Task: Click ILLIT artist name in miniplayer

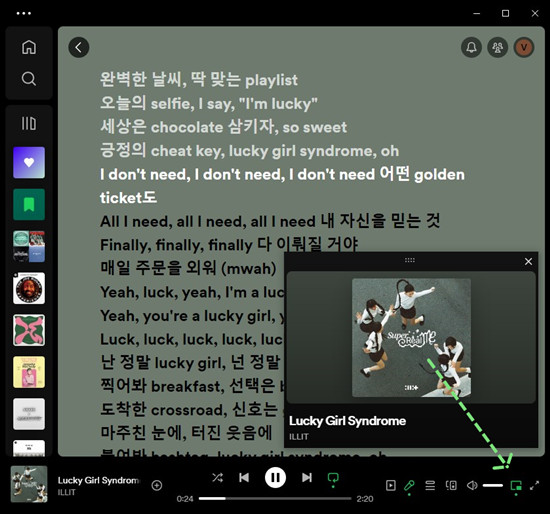Action: coord(299,436)
